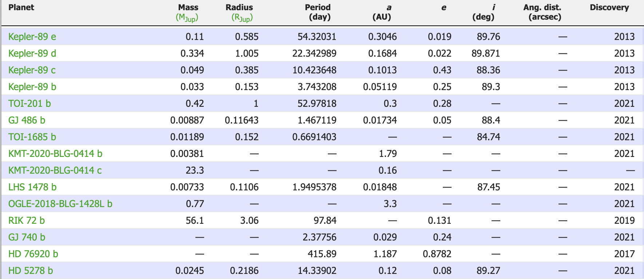Click the MJup unit link under Mass
644x279 pixels.
tap(187, 17)
